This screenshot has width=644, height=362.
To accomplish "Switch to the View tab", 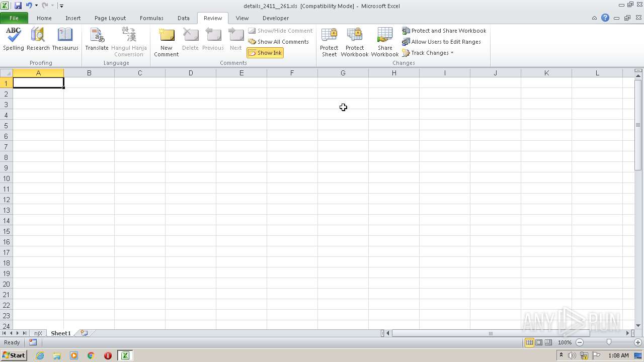I will (242, 18).
